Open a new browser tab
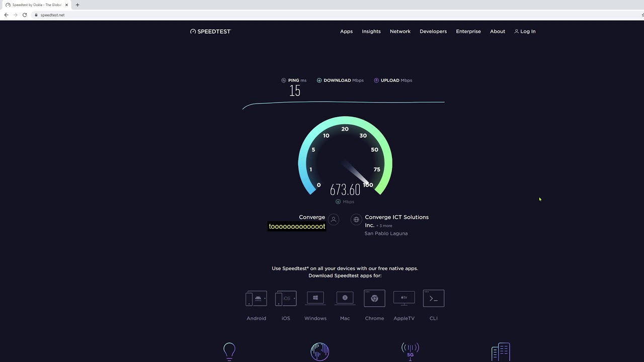Image resolution: width=644 pixels, height=362 pixels. coord(77,5)
